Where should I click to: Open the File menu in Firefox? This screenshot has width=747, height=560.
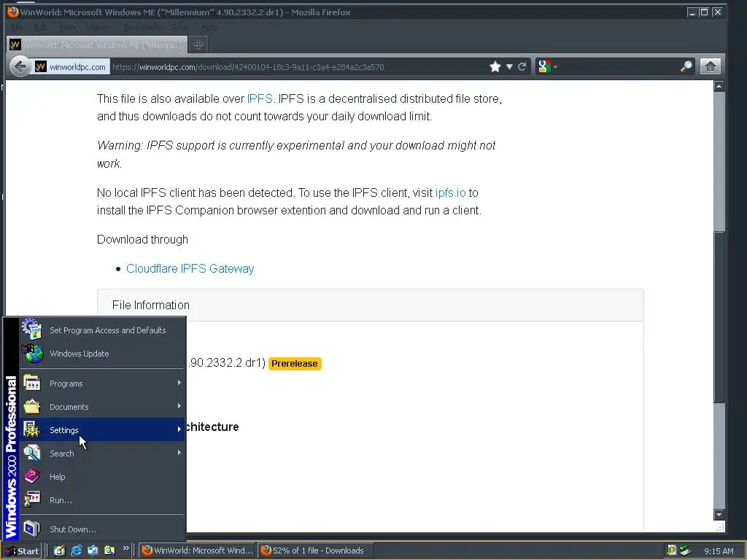(x=17, y=27)
